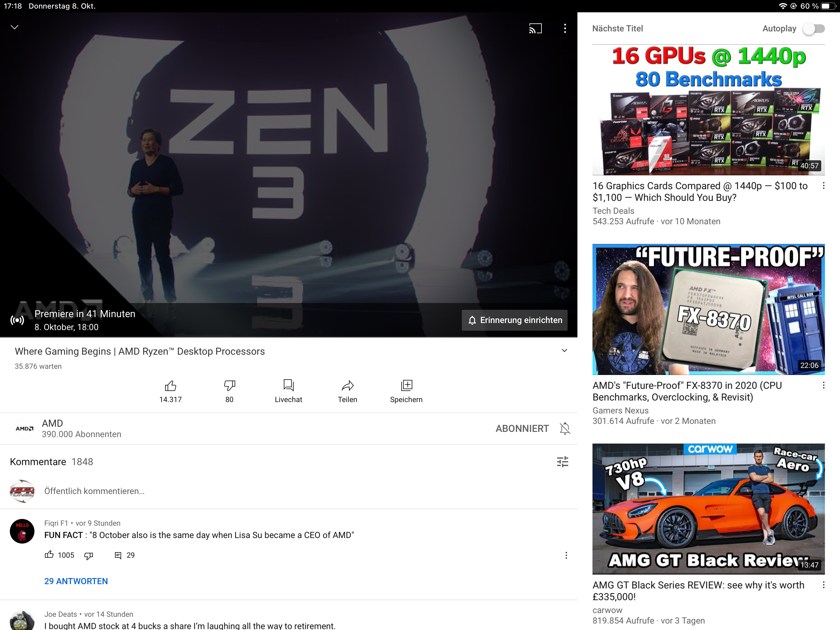Viewport: 840px width, 630px height.
Task: Tap the live premiere broadcast icon
Action: pyautogui.click(x=17, y=320)
